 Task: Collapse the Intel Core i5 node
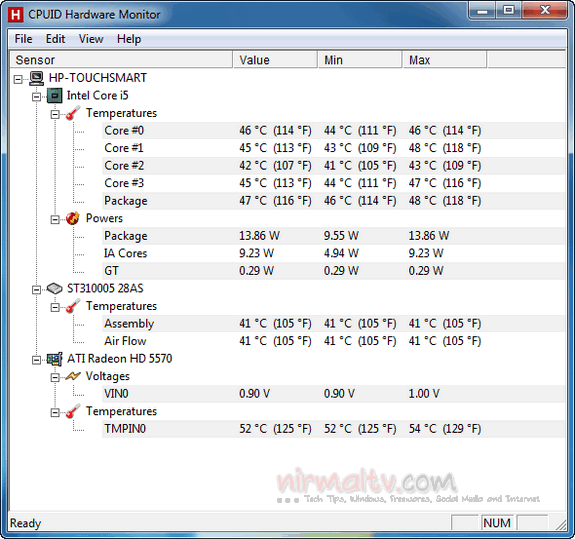36,96
